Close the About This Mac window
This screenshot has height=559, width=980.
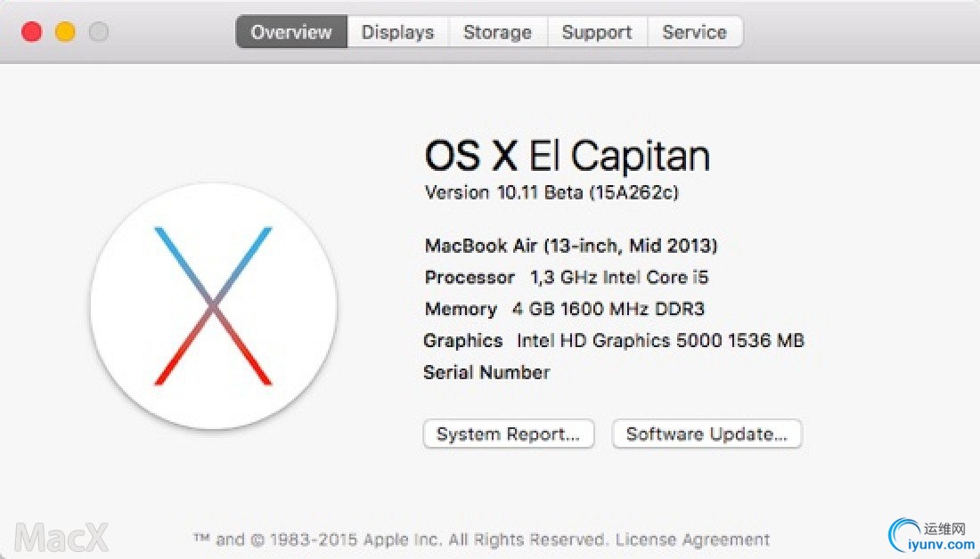tap(32, 33)
